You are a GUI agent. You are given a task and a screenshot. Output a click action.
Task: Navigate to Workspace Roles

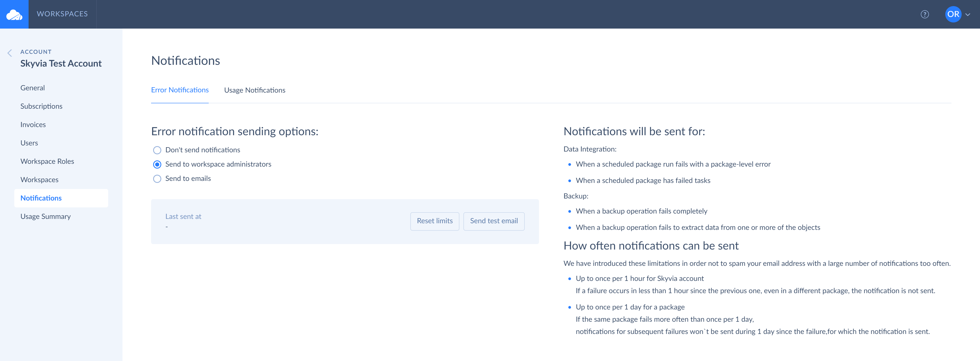47,161
